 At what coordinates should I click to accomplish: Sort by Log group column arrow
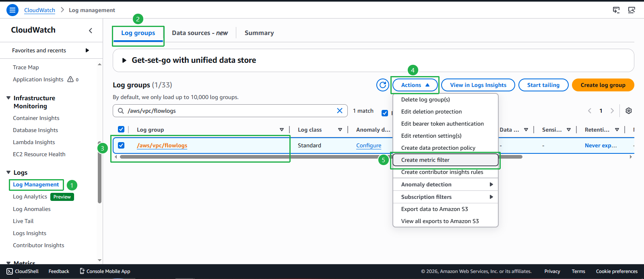(282, 130)
